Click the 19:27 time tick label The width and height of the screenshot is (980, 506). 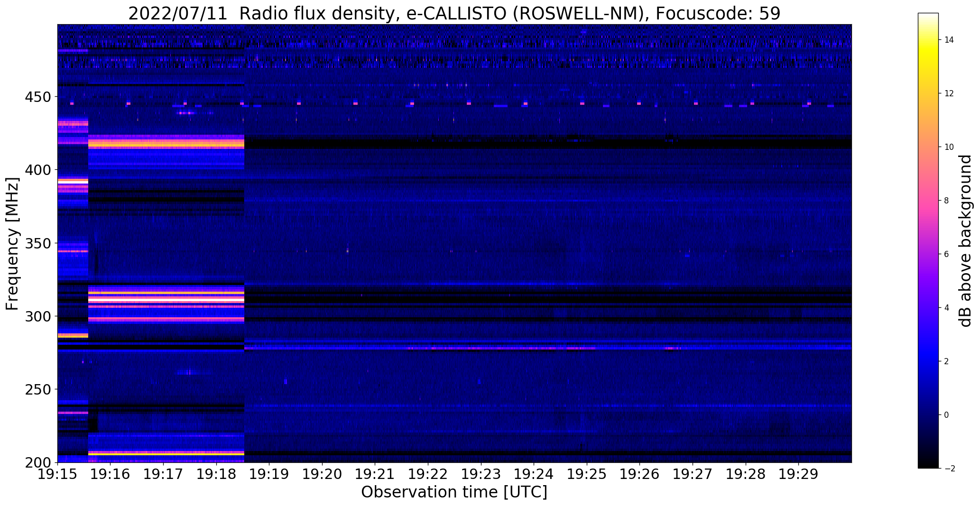(693, 474)
